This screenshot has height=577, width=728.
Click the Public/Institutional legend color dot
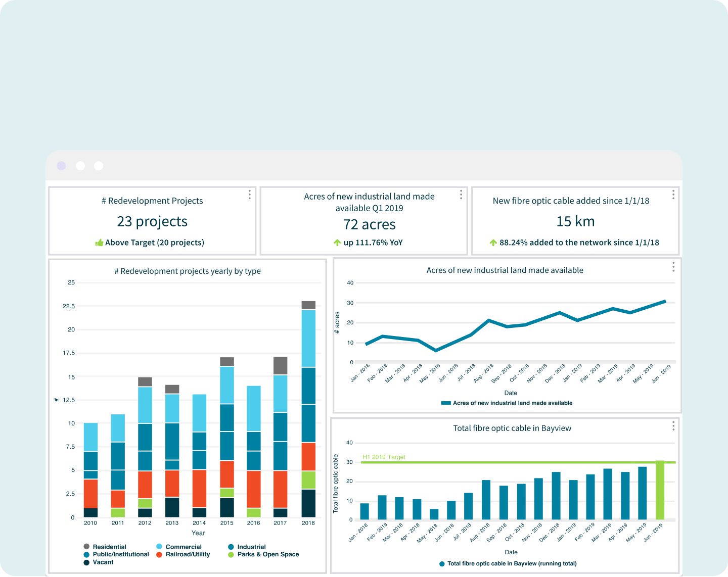86,554
